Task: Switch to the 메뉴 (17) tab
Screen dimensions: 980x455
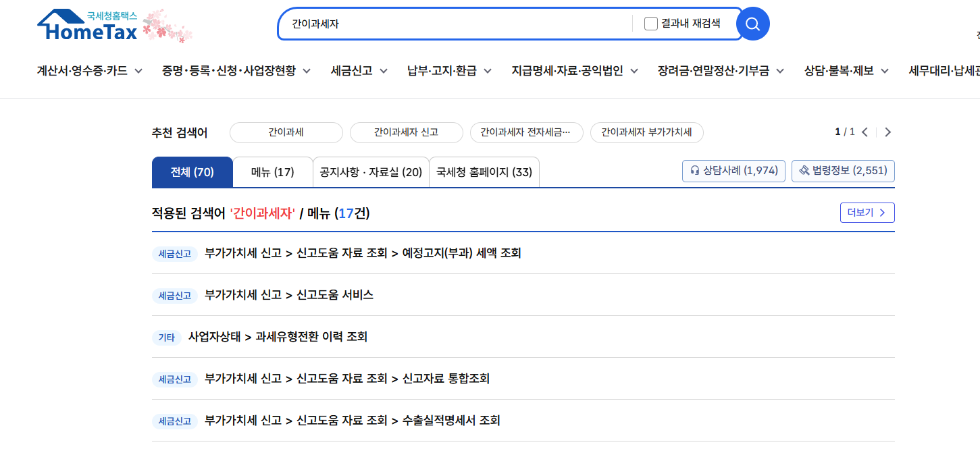Action: click(273, 171)
